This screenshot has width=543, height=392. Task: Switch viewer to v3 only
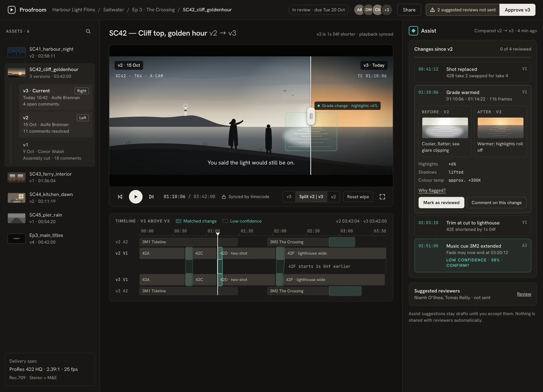pos(289,197)
